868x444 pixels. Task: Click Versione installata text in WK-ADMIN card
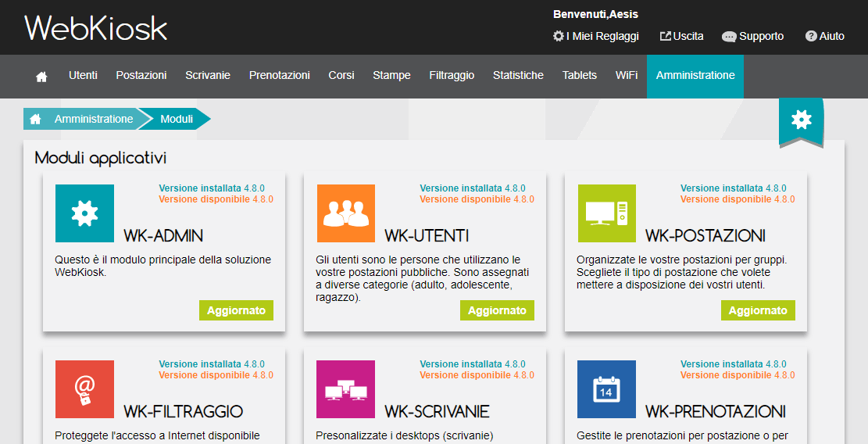point(212,188)
